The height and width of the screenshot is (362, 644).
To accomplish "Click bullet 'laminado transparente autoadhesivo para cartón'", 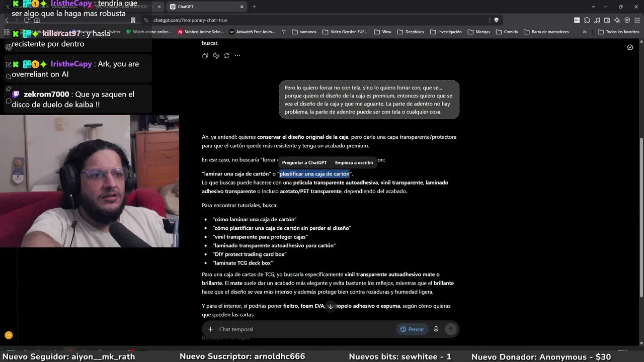I will [274, 245].
